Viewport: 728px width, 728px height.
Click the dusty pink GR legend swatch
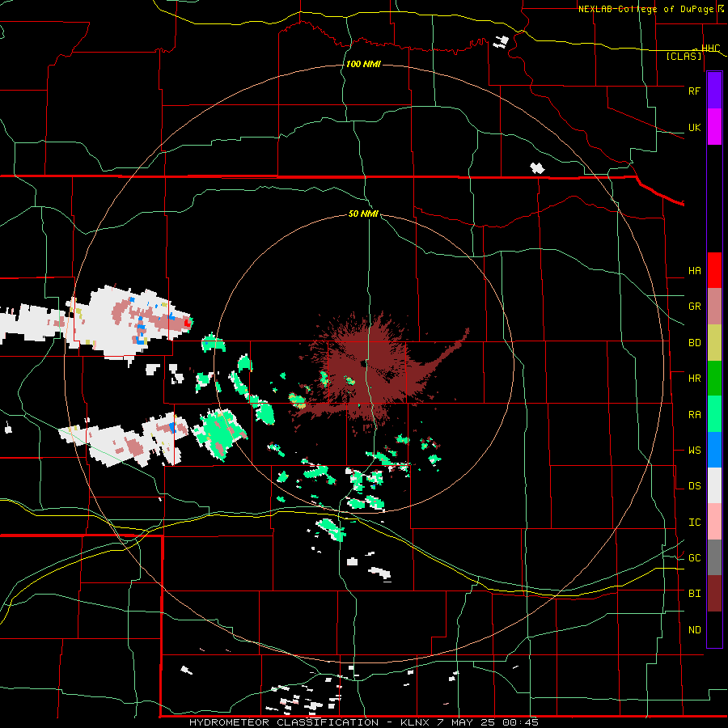(714, 307)
